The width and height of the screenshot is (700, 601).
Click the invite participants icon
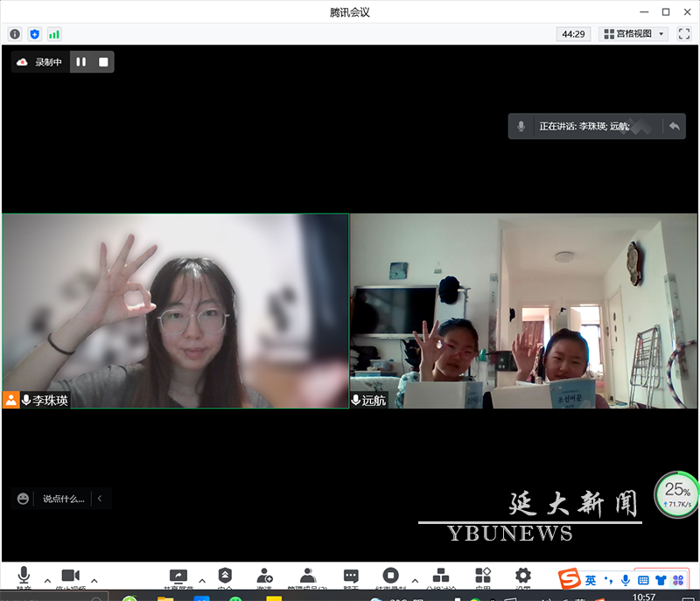pyautogui.click(x=264, y=576)
